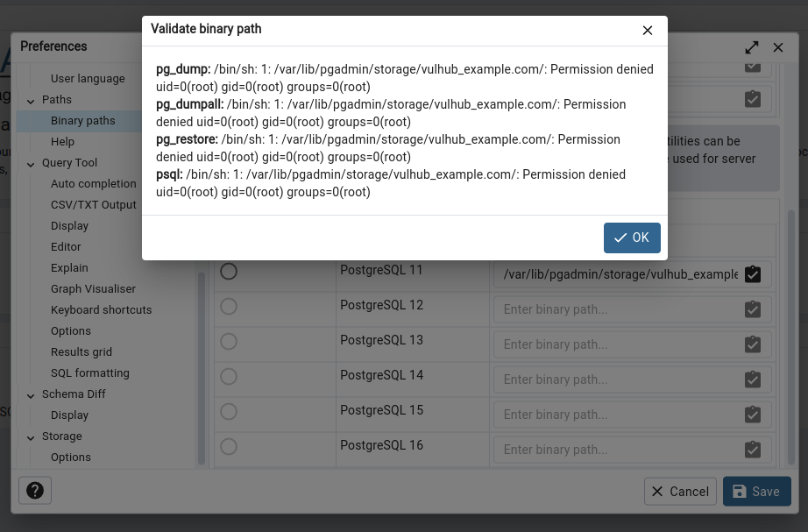
Task: Validate the PostgreSQL 13 binary path
Action: pyautogui.click(x=752, y=344)
